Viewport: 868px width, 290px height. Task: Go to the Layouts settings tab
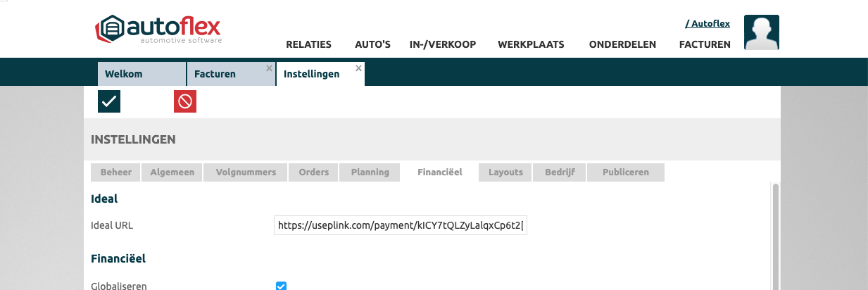coord(505,172)
